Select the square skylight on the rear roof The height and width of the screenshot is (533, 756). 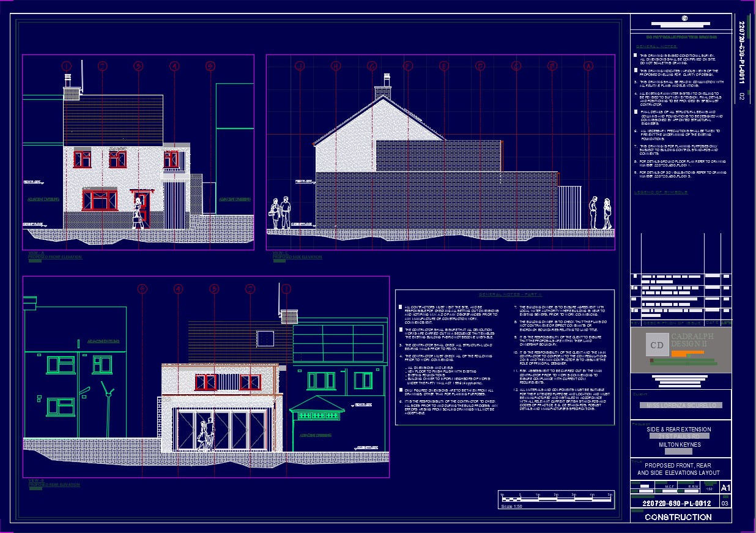pos(265,338)
